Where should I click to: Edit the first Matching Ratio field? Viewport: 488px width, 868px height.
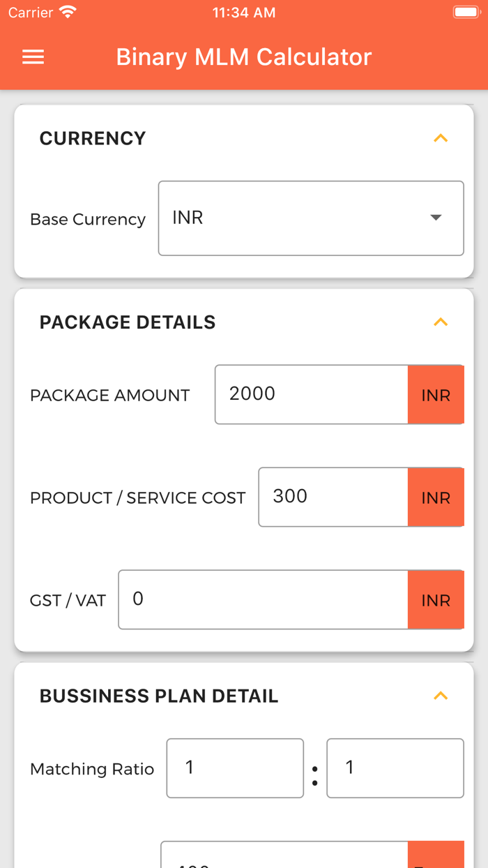(x=234, y=768)
